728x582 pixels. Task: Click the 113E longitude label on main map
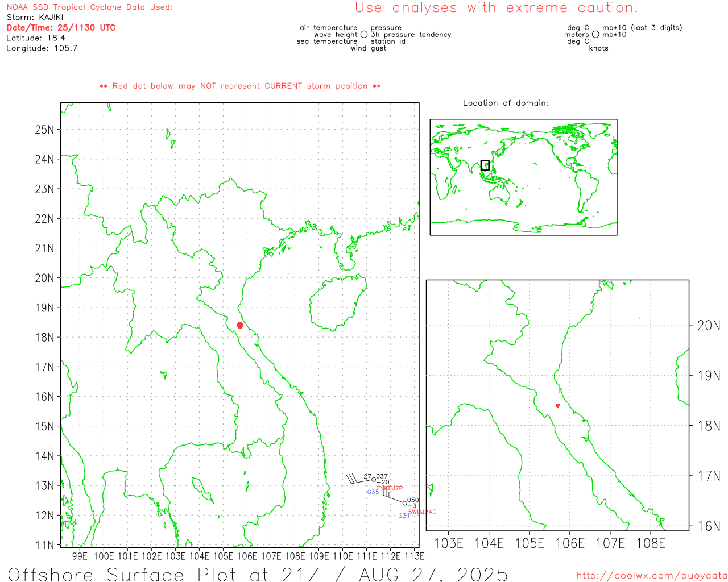[x=414, y=556]
